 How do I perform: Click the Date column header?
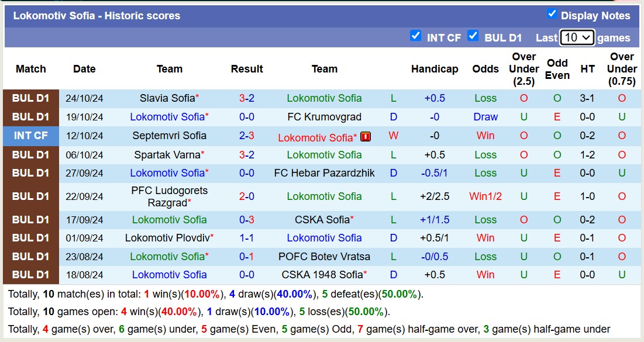click(x=84, y=69)
